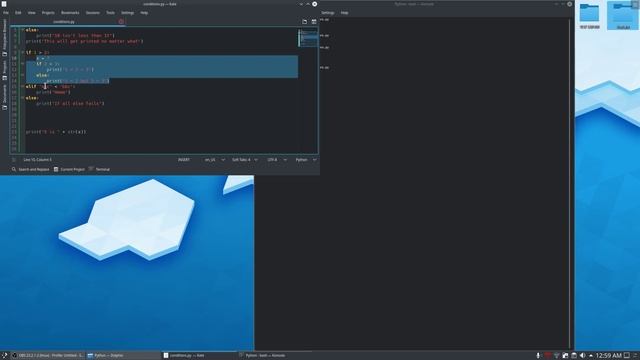Open Kate's Help menu
Viewport: 640px width, 360px height.
point(144,13)
